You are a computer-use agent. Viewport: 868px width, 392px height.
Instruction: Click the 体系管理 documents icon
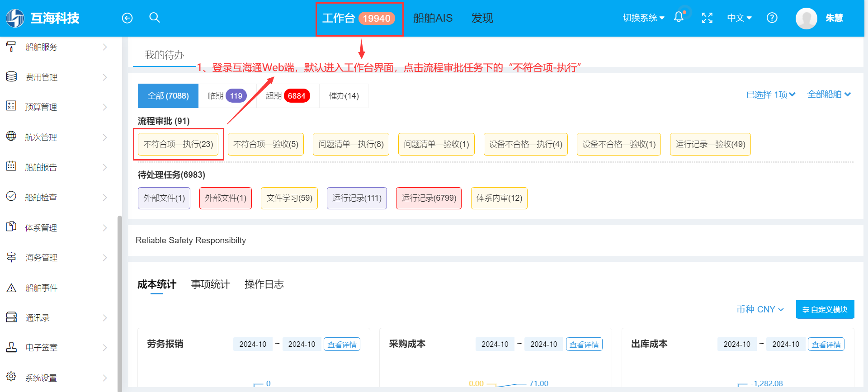coord(11,227)
